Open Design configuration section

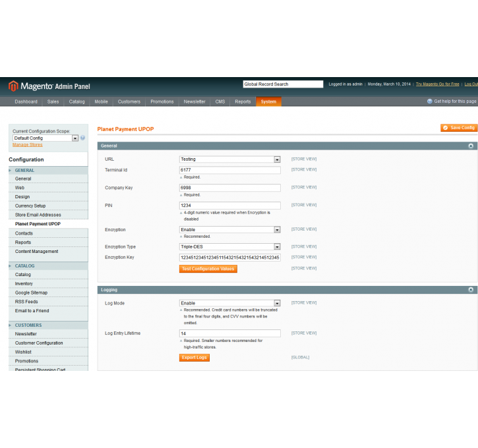click(48, 197)
